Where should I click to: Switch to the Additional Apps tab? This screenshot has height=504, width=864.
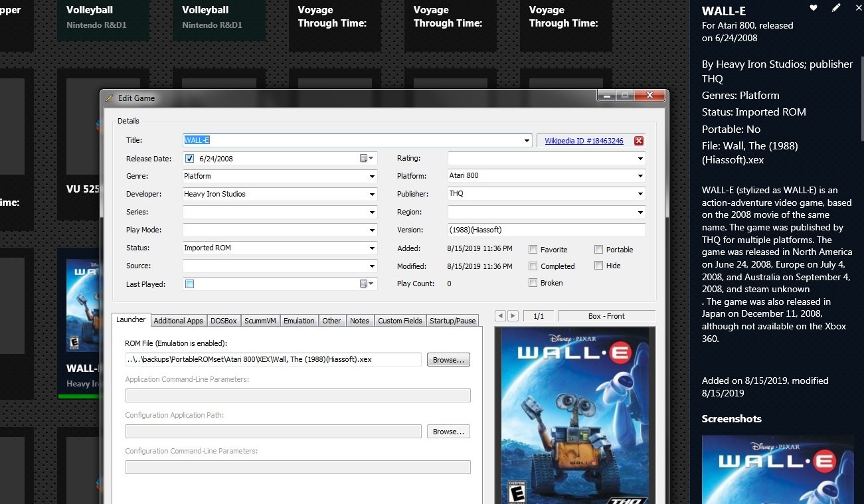(x=178, y=321)
